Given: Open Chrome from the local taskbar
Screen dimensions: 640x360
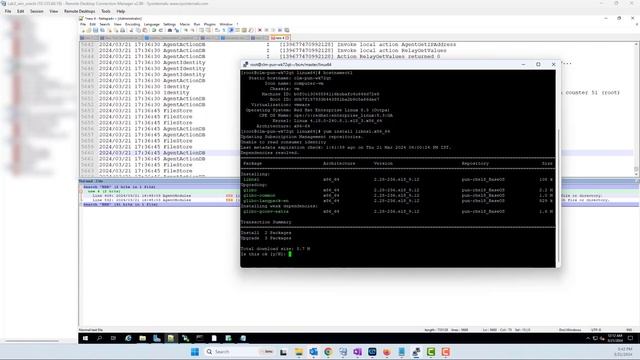Looking at the screenshot, I should pos(328,352).
